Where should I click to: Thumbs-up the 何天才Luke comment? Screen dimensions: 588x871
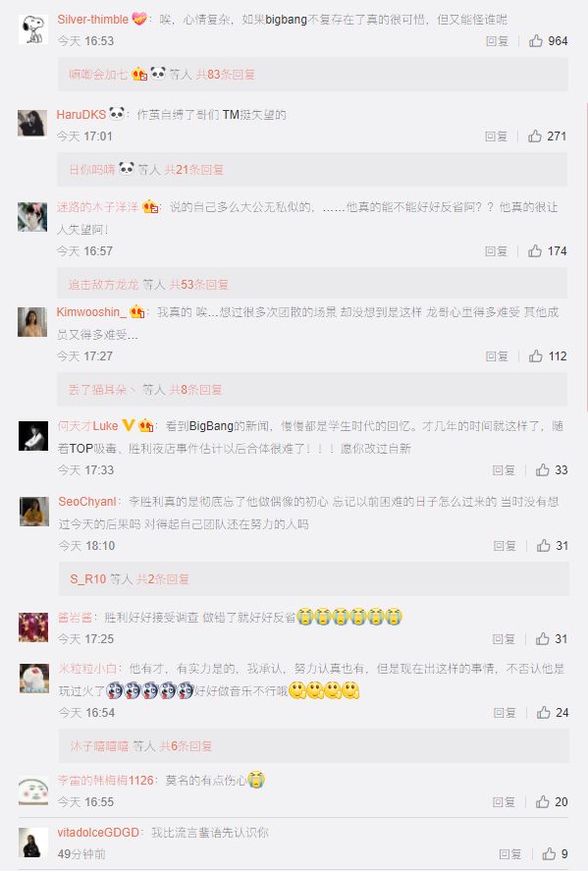[x=543, y=470]
